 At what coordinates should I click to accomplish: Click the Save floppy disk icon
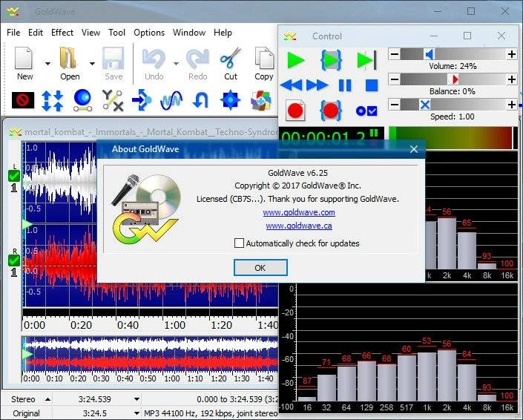tap(114, 59)
